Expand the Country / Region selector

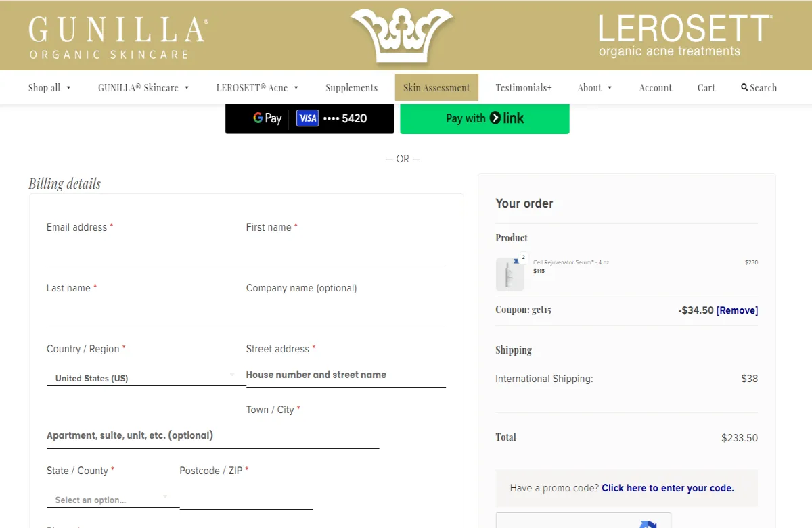pos(144,379)
